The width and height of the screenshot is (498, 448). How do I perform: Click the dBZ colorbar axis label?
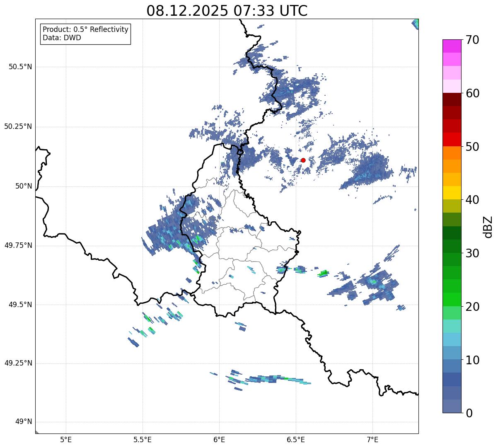(x=488, y=227)
